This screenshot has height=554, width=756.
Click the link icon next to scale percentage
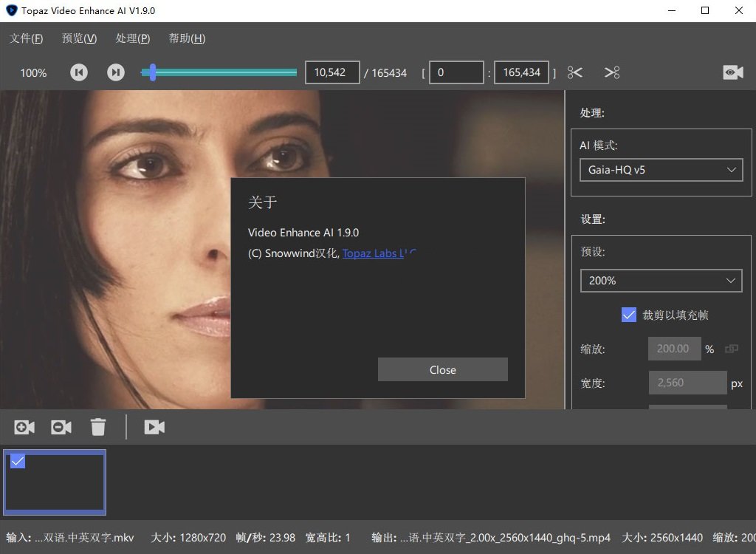(732, 349)
